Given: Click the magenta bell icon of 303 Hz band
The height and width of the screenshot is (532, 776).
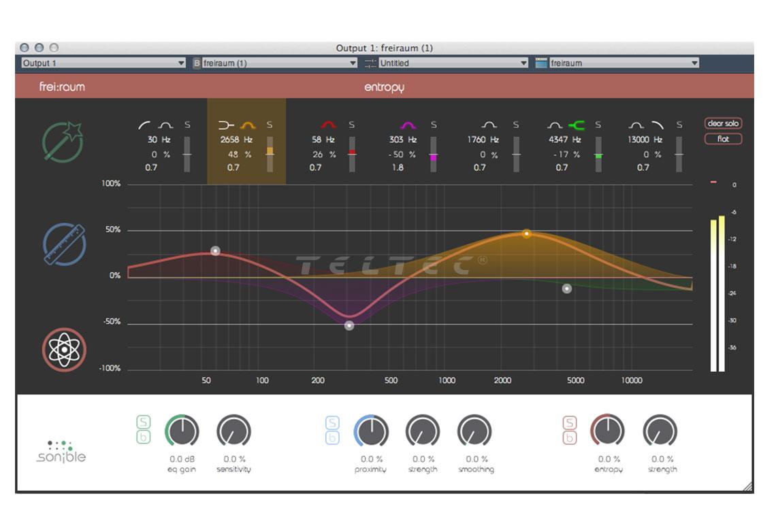Looking at the screenshot, I should click(x=408, y=125).
